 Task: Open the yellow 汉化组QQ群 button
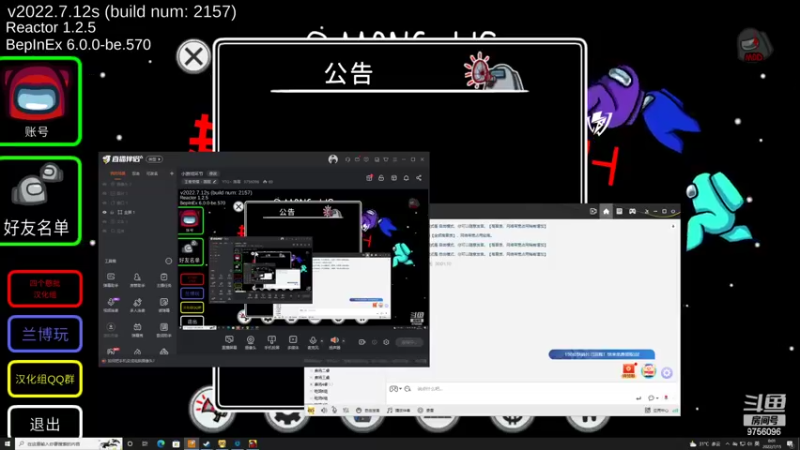[45, 379]
